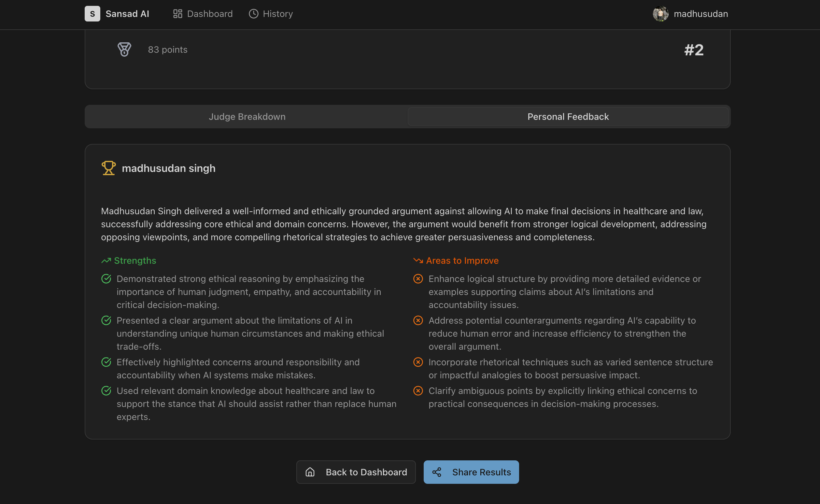Viewport: 820px width, 504px height.
Task: Click the medal icon beside 83 points
Action: (x=124, y=49)
